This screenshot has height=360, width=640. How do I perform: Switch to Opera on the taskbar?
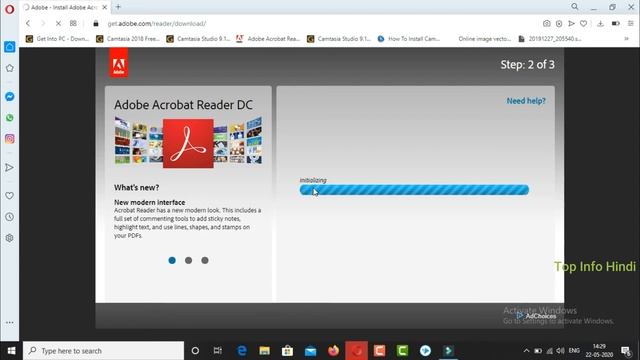coord(356,351)
